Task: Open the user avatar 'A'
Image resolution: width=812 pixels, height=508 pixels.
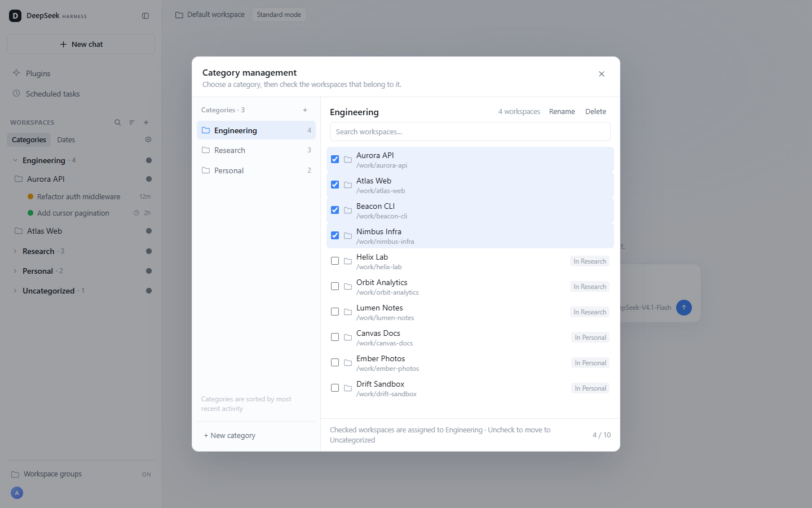Action: pyautogui.click(x=17, y=493)
